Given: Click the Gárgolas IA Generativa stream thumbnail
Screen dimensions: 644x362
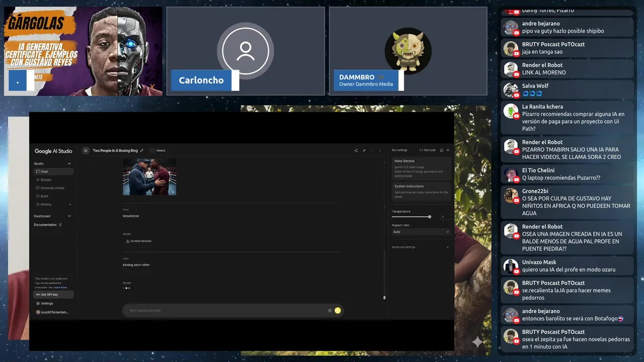Looking at the screenshot, I should pyautogui.click(x=83, y=51).
